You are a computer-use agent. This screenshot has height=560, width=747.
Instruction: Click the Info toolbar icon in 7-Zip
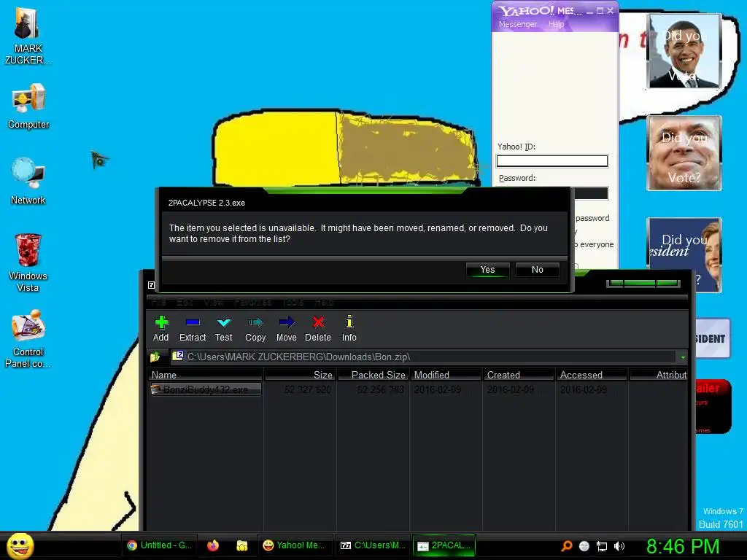click(349, 329)
